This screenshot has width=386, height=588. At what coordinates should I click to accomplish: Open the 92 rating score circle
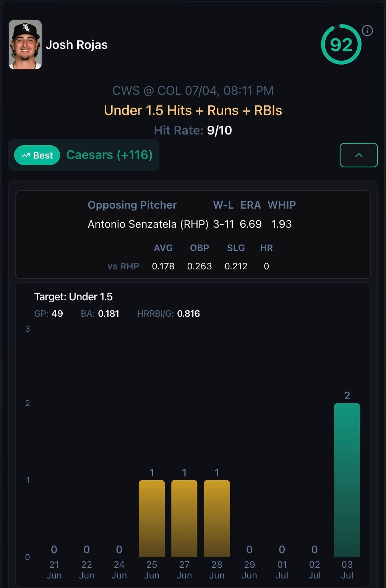point(341,44)
